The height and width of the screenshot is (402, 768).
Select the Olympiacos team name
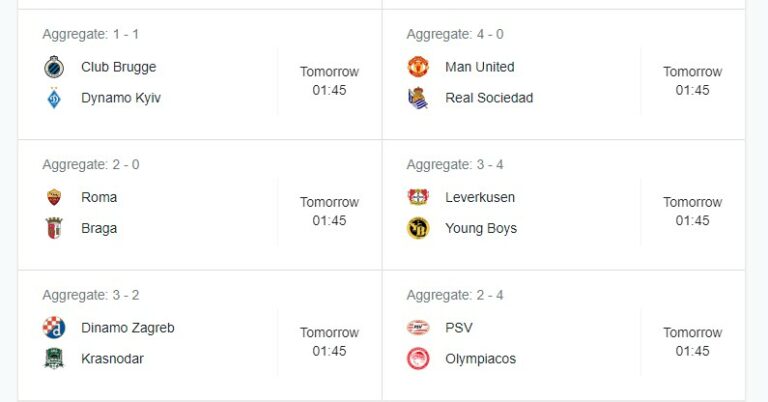(480, 358)
